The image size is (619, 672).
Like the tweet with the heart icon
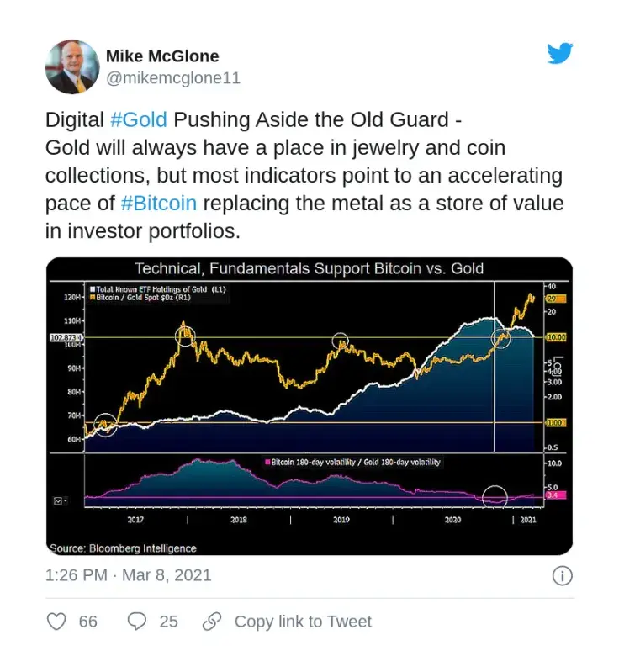(56, 622)
